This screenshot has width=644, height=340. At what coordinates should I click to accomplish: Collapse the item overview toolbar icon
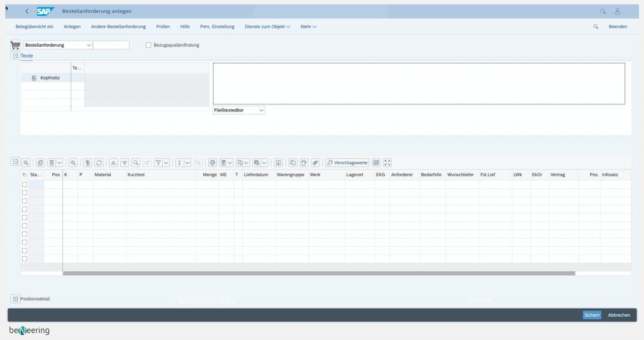pos(15,162)
